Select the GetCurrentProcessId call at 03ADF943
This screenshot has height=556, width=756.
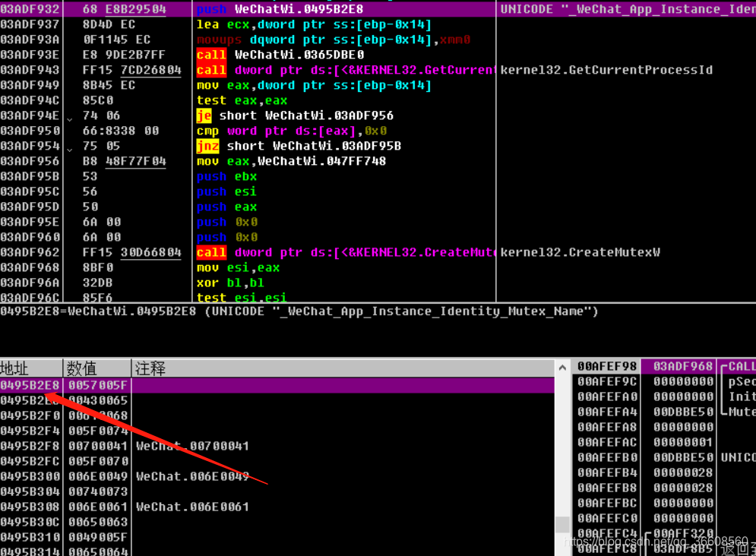pyautogui.click(x=346, y=70)
